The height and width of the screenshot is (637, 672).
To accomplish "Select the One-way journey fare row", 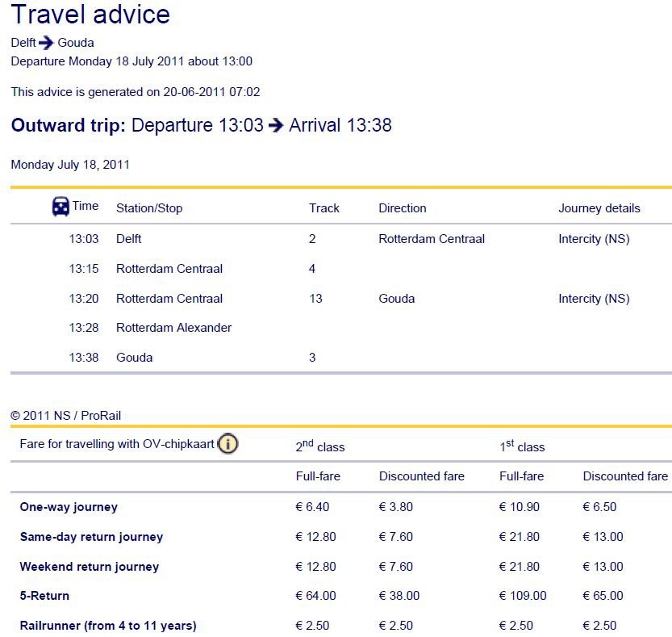I will click(x=341, y=507).
